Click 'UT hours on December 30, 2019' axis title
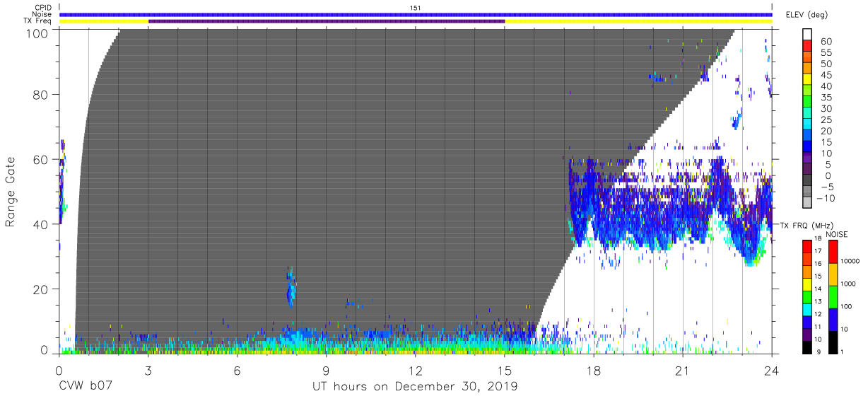The width and height of the screenshot is (868, 401). click(416, 387)
